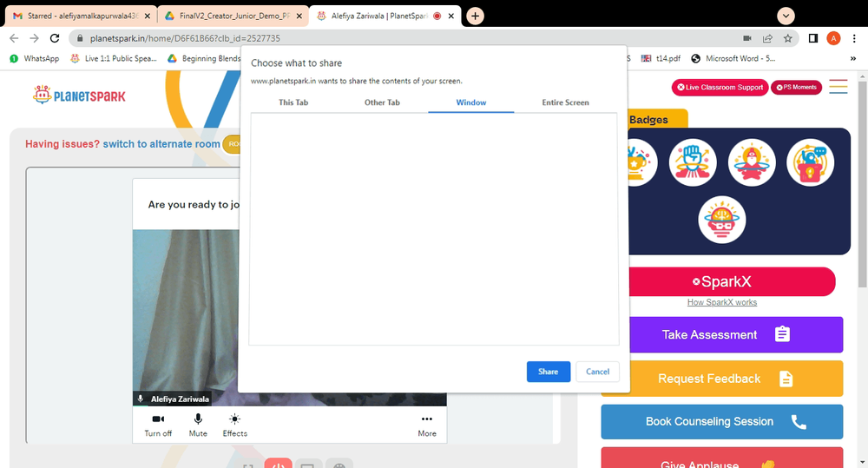Open the Chrome profile avatar A
868x468 pixels.
pyautogui.click(x=833, y=38)
